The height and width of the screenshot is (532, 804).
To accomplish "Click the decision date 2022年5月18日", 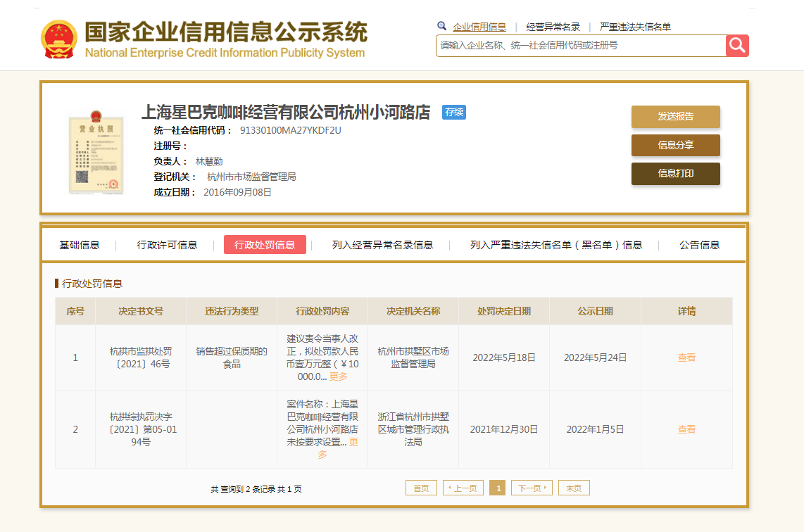I will [x=504, y=357].
